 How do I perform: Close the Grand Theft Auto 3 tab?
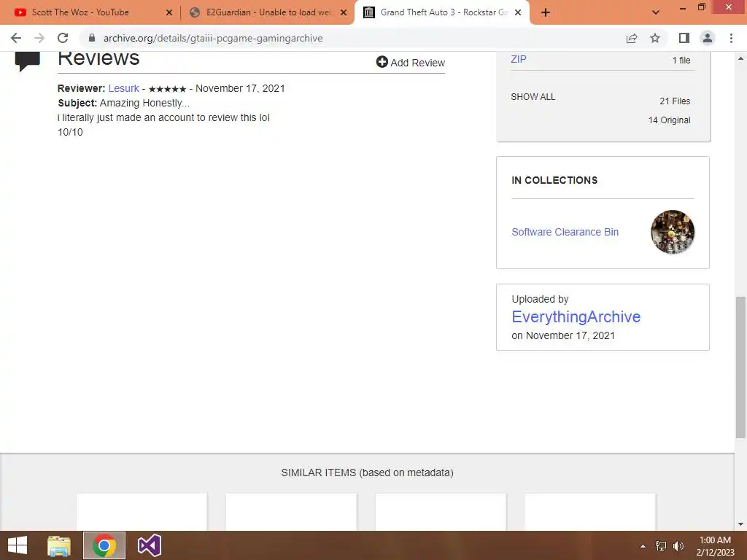pos(518,13)
